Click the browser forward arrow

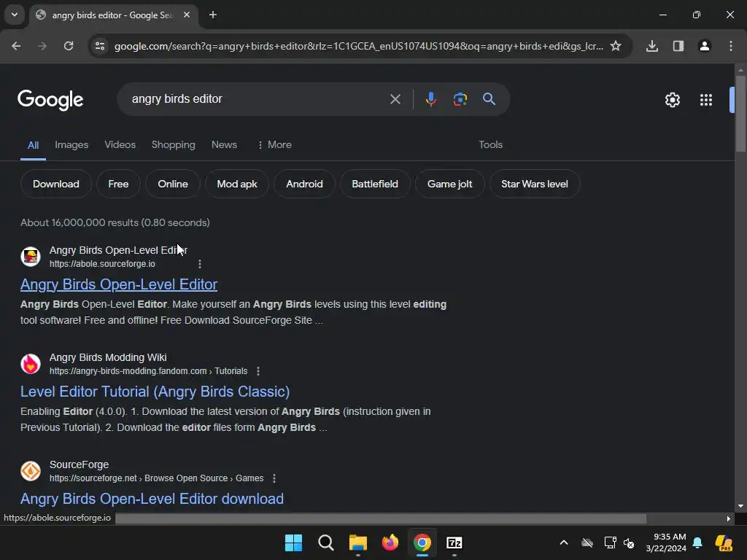(42, 46)
